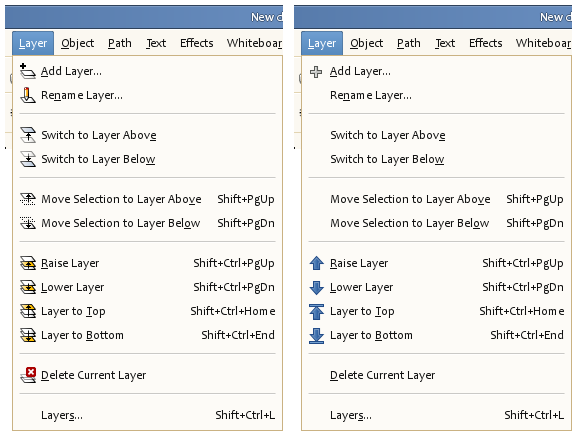Click the blue up-arrow Raise Layer icon
577x436 pixels.
click(x=316, y=263)
